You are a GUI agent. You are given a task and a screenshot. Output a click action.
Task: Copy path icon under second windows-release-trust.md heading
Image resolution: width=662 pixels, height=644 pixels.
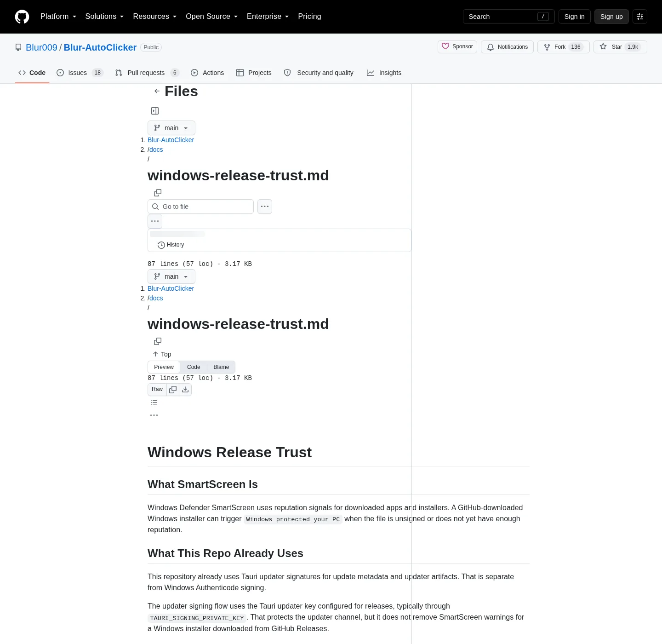(x=158, y=341)
